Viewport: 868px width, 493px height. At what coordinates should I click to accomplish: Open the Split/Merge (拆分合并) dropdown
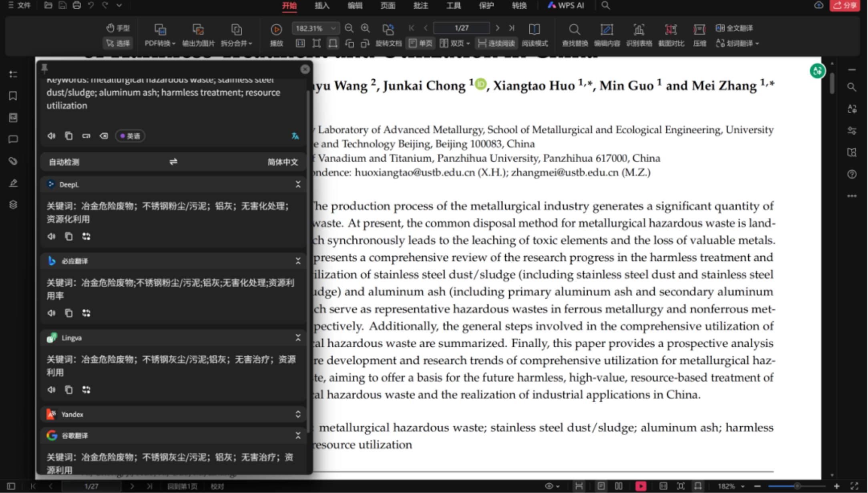click(236, 35)
